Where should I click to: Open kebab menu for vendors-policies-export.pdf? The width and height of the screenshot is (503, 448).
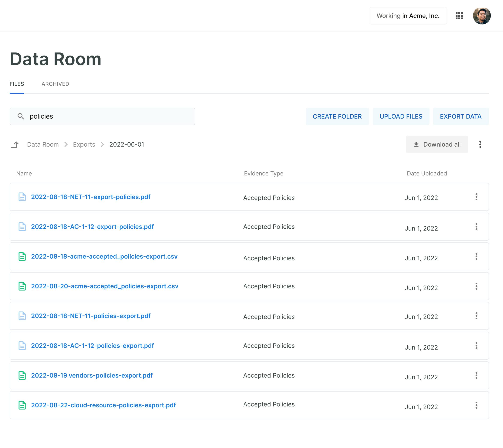click(476, 375)
